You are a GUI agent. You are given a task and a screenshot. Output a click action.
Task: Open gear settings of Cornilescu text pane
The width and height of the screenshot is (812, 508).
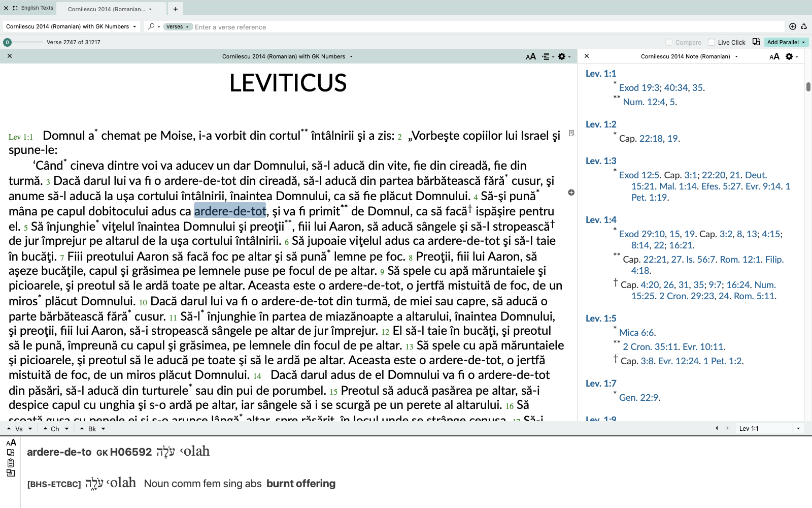[x=564, y=56]
